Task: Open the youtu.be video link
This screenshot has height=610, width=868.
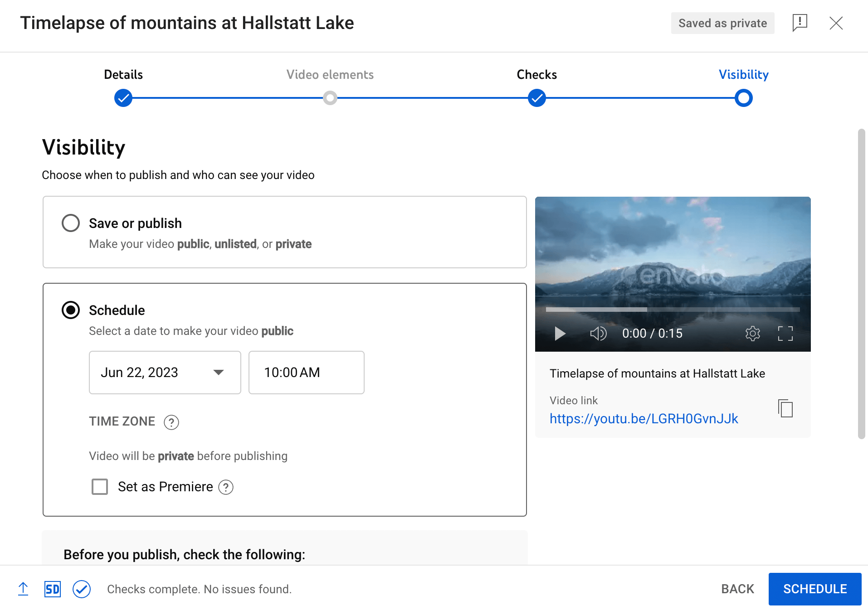Action: point(644,419)
